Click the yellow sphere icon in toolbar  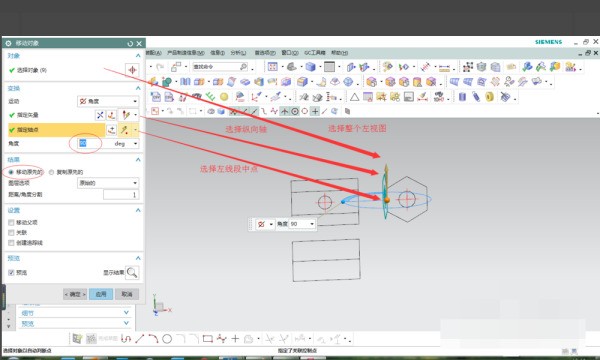224,97
